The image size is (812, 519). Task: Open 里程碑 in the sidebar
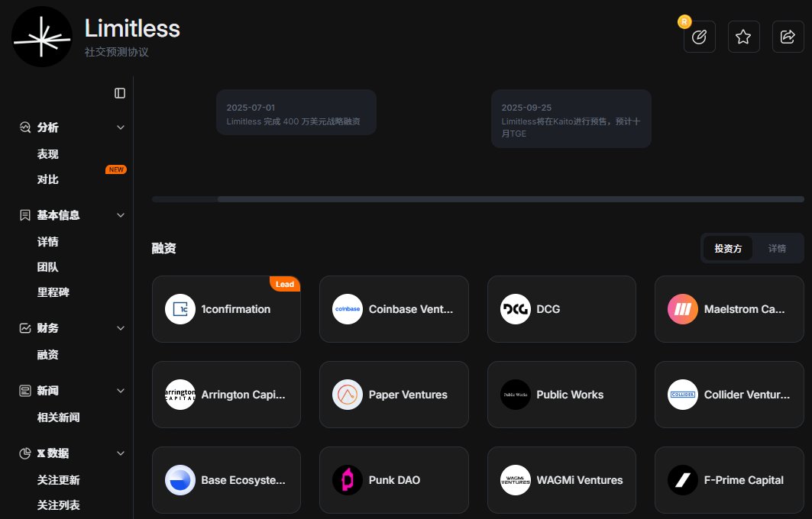(x=53, y=292)
